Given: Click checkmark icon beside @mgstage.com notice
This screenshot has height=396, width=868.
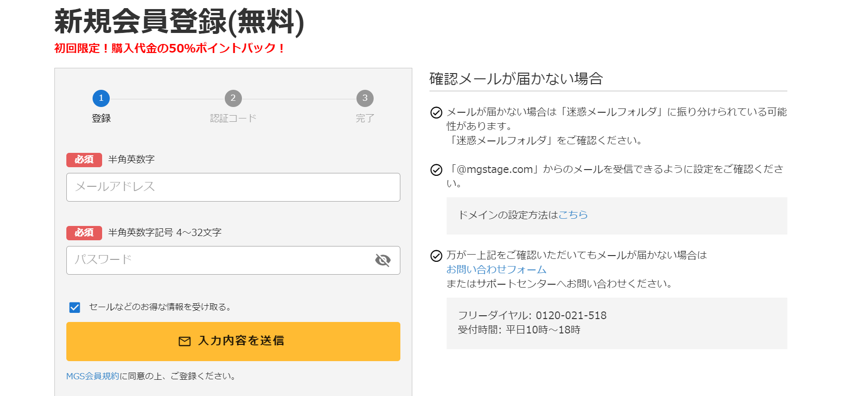Looking at the screenshot, I should (x=436, y=170).
